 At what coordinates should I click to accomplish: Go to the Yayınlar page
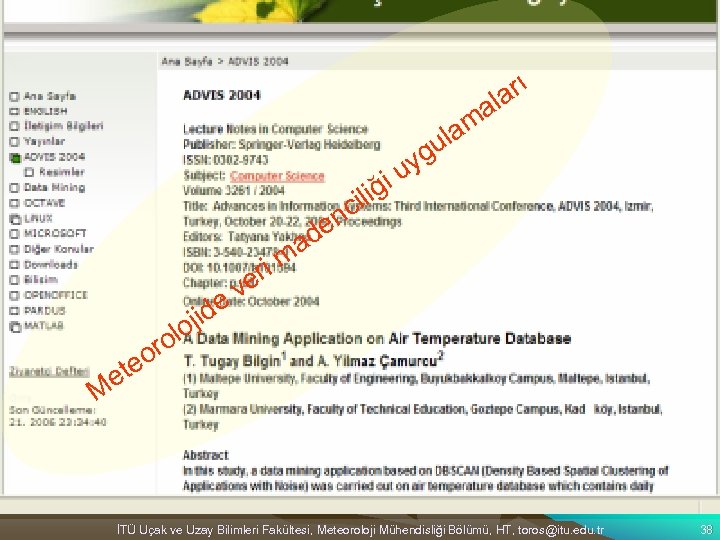44,141
